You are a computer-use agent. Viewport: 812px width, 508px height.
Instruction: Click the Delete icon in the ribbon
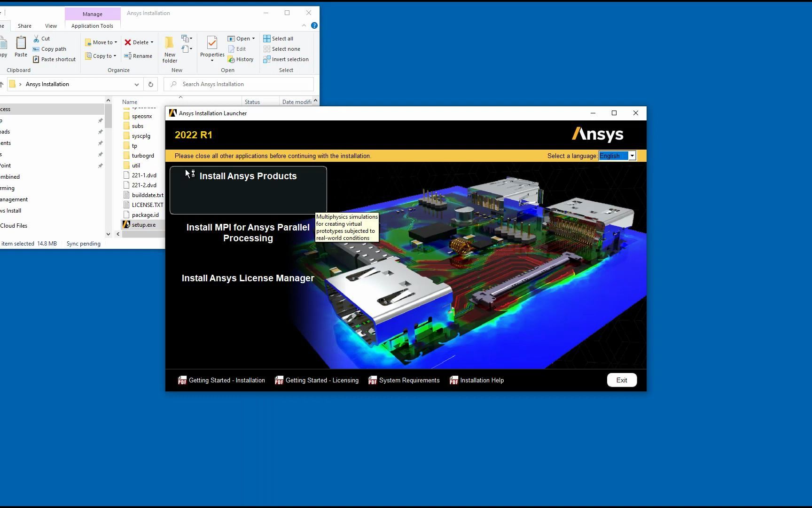(128, 42)
